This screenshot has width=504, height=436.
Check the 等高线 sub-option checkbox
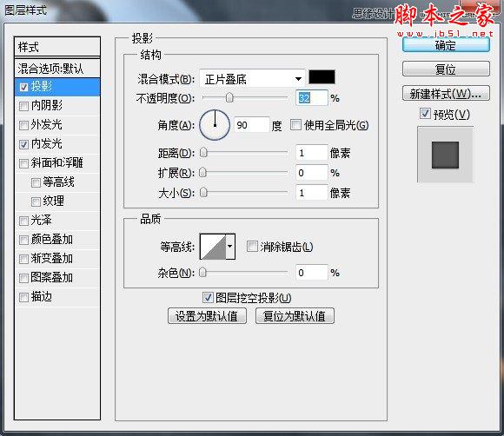point(36,182)
